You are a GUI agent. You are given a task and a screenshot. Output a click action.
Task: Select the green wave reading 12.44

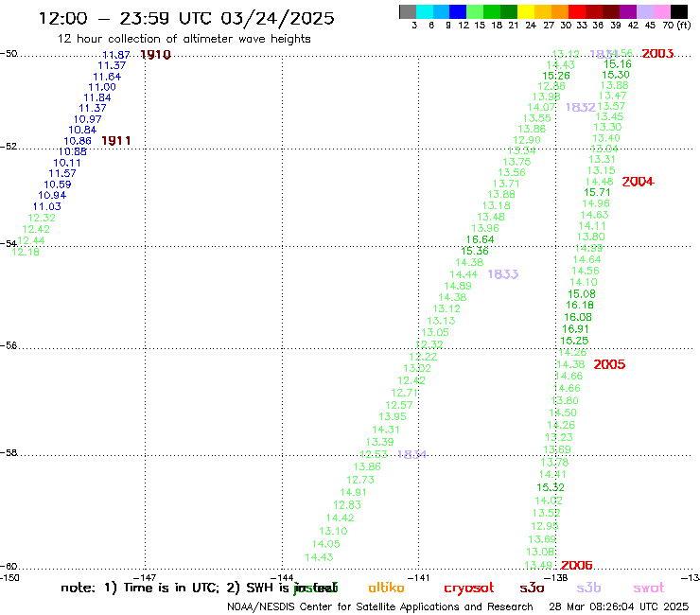(31, 240)
